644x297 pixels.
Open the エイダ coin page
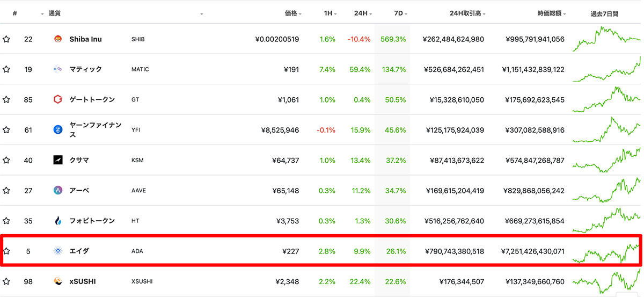[79, 251]
